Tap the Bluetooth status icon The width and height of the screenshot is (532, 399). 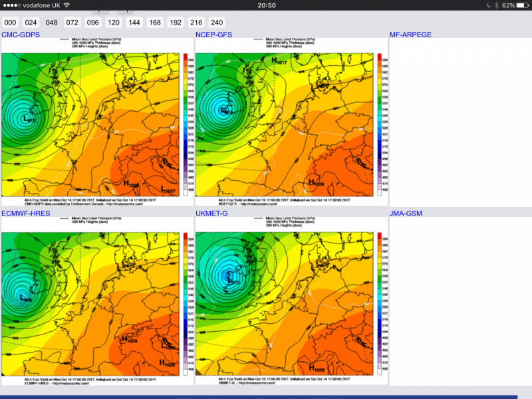tap(496, 5)
